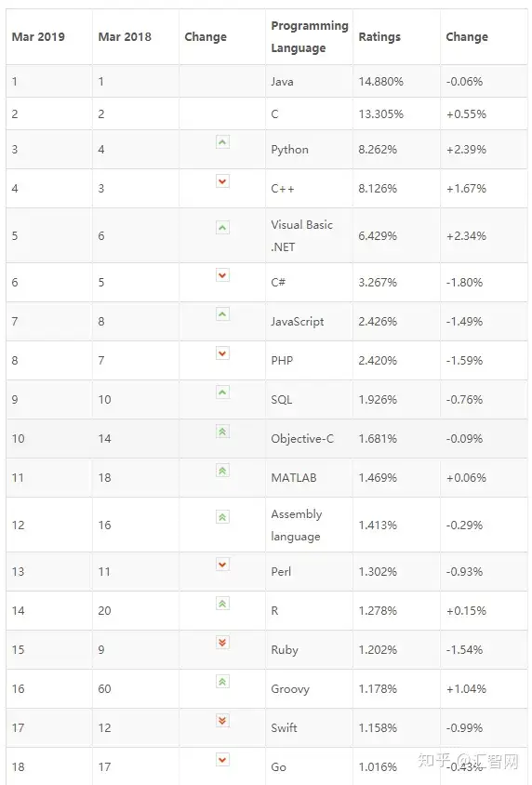
Task: Click the Java language cell
Action: coord(309,81)
